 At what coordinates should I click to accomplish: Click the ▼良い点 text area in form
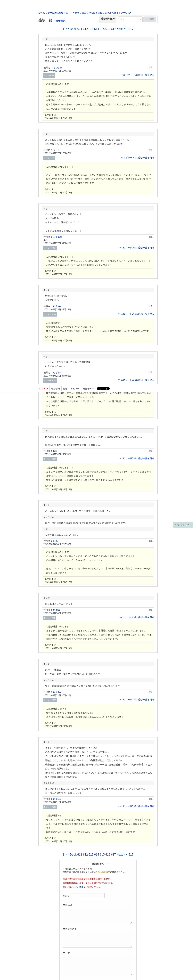point(98,916)
